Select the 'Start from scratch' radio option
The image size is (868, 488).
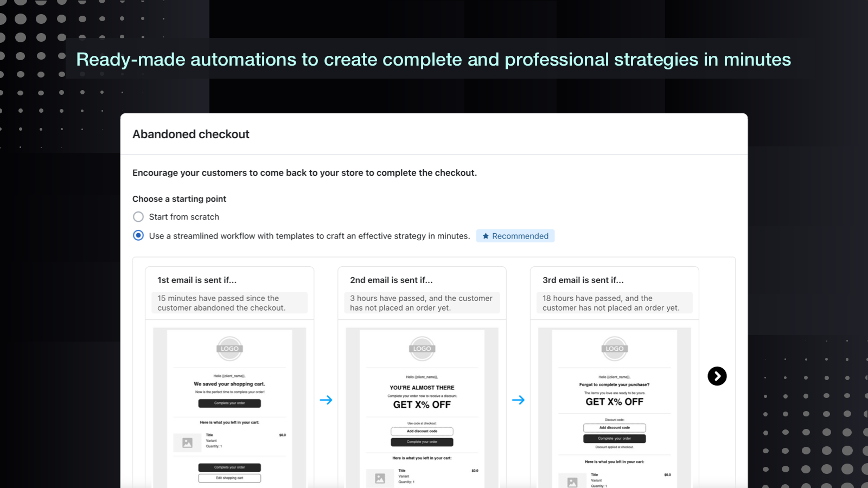tap(138, 217)
